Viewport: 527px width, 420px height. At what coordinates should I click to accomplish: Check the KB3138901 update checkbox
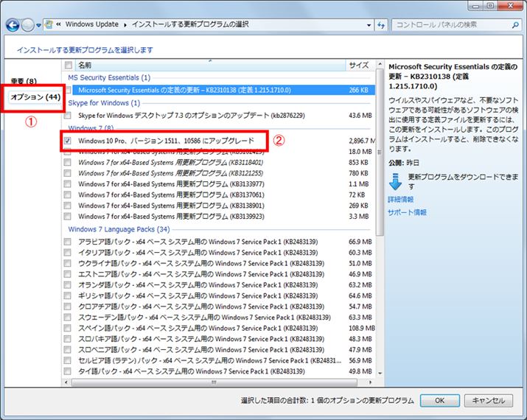[x=68, y=206]
